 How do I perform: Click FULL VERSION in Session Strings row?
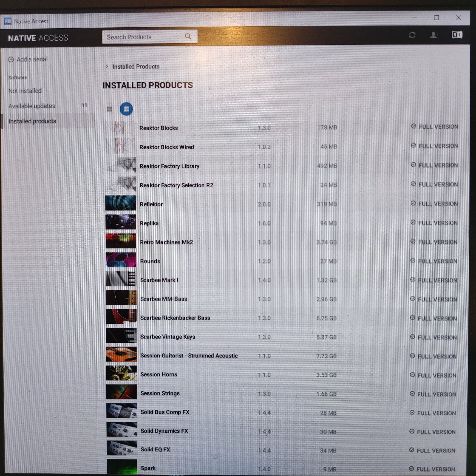437,394
